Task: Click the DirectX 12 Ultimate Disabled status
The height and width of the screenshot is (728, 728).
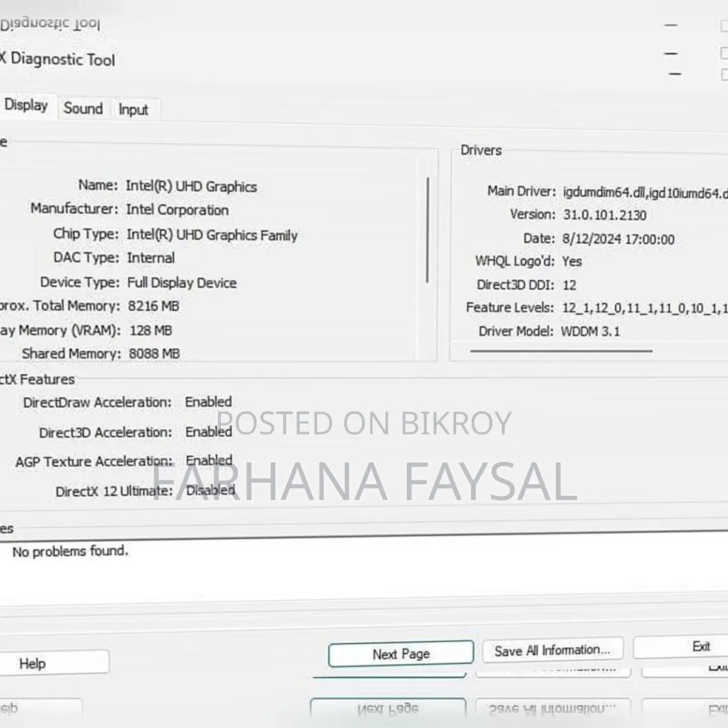Action: [x=210, y=490]
